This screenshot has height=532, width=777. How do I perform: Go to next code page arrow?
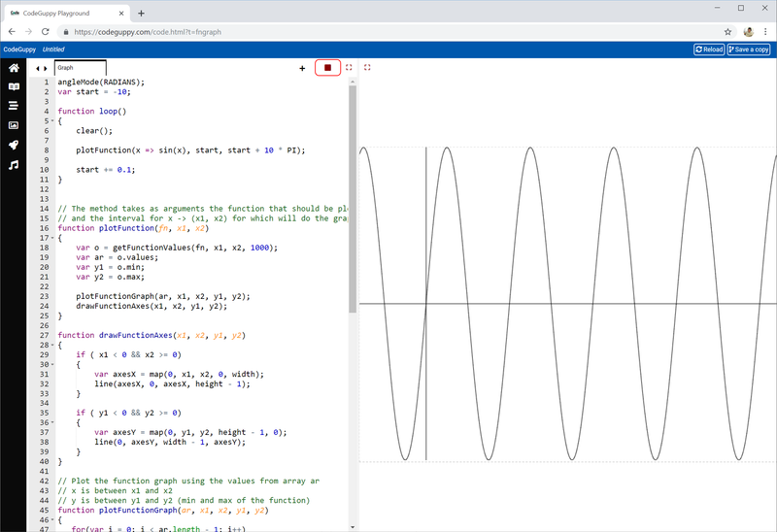tap(45, 68)
